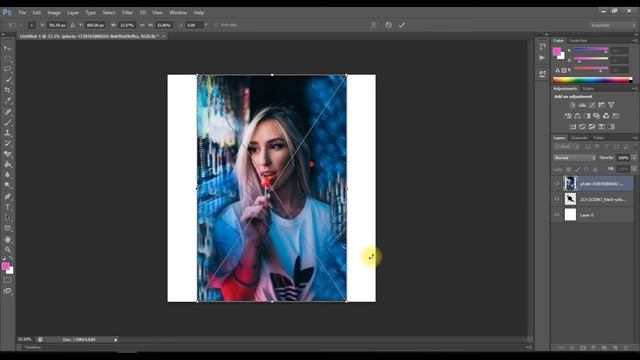Image resolution: width=640 pixels, height=360 pixels.
Task: Select the Clone Stamp tool
Action: click(x=8, y=133)
